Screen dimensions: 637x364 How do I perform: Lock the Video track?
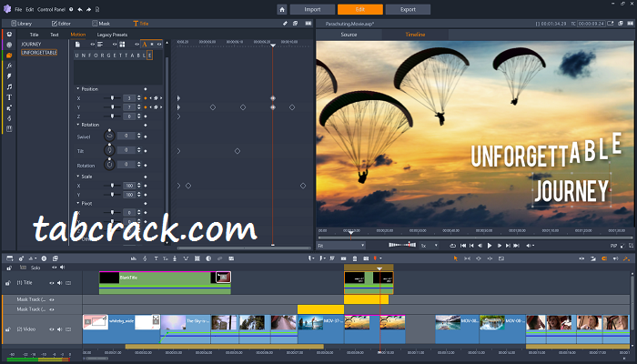coord(7,329)
